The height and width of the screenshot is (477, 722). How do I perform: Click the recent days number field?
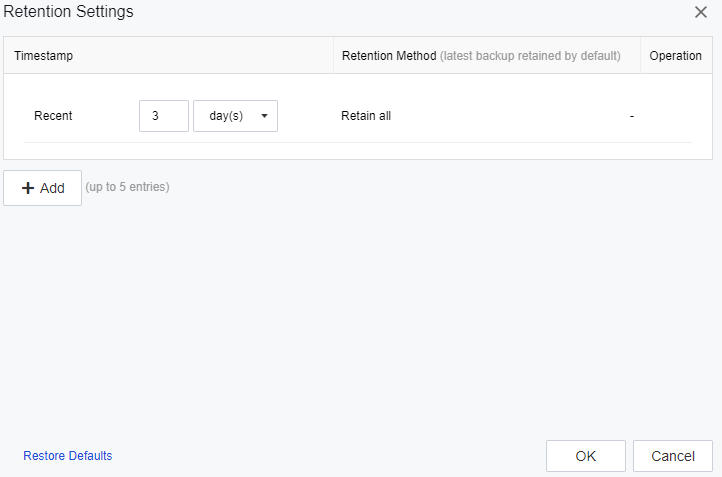(164, 116)
